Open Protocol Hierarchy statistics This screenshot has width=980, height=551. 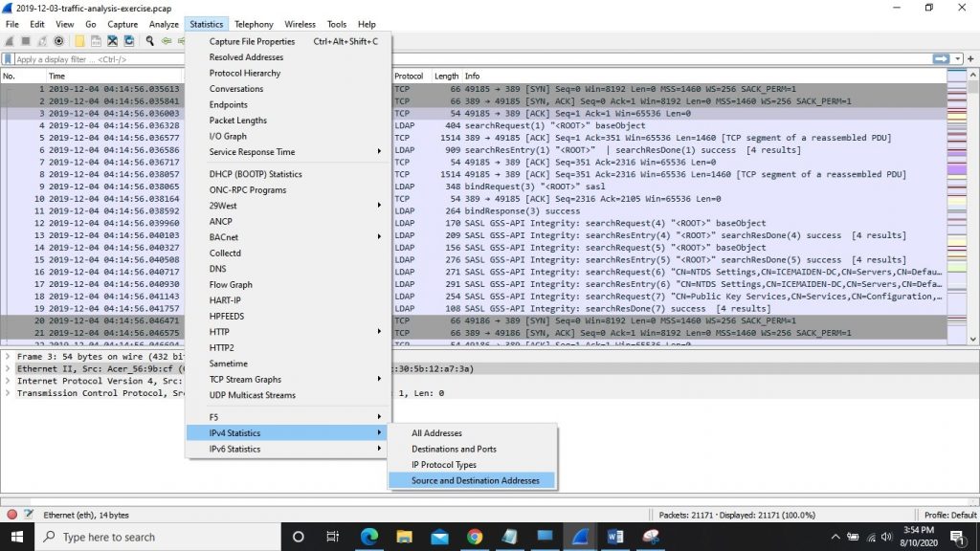287,73
